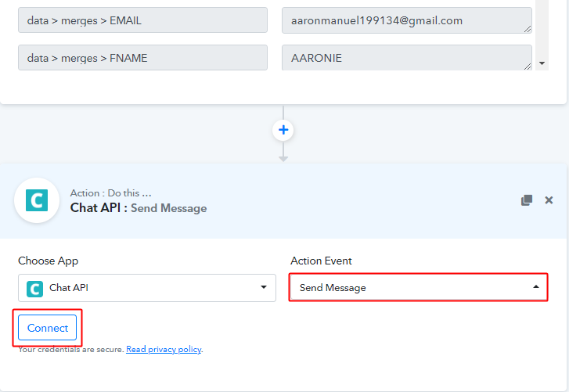Click the scrollbar down arrow
This screenshot has width=569, height=392.
click(x=542, y=63)
